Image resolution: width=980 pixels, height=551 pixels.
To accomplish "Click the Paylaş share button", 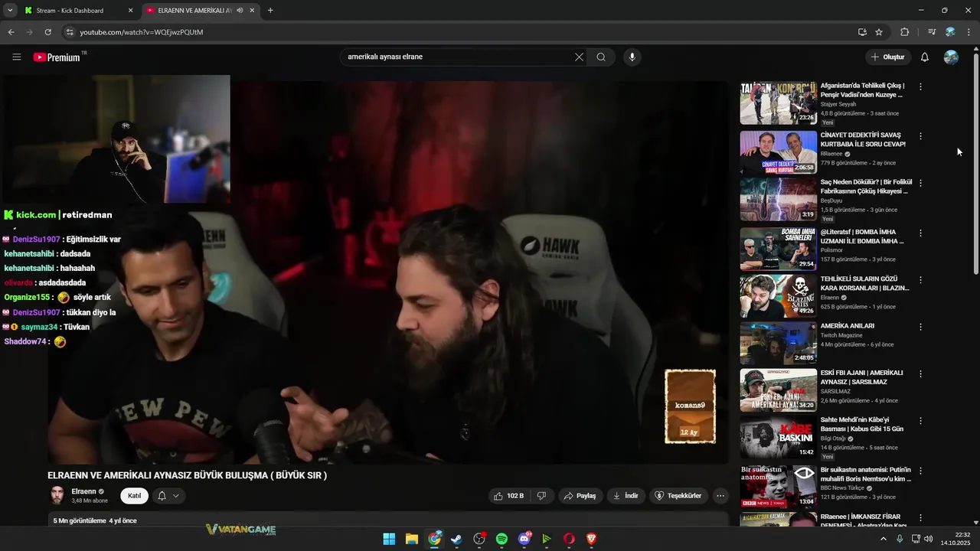I will (580, 496).
